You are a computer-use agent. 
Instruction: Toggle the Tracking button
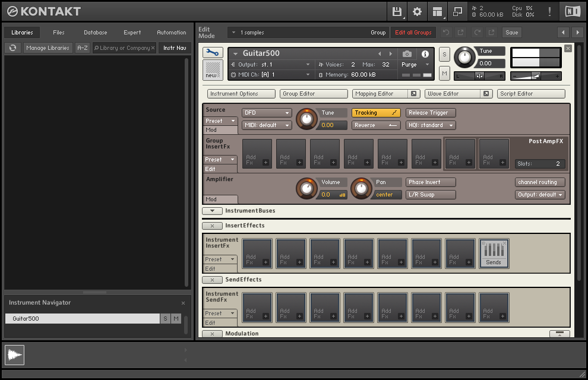(x=376, y=113)
